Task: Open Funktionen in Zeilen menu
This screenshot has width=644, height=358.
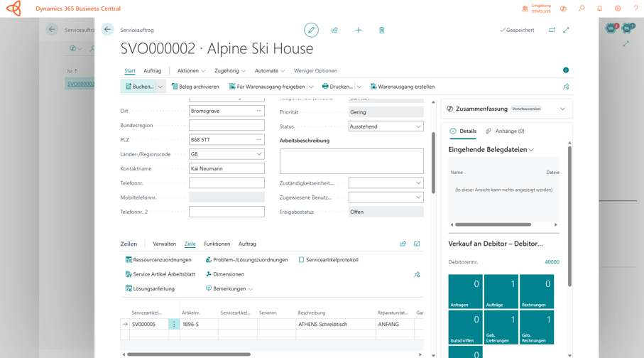Action: click(217, 244)
